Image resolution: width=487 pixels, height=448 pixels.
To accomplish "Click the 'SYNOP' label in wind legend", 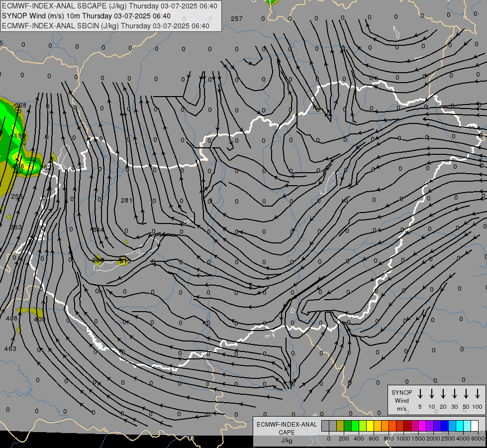I will pos(401,392).
